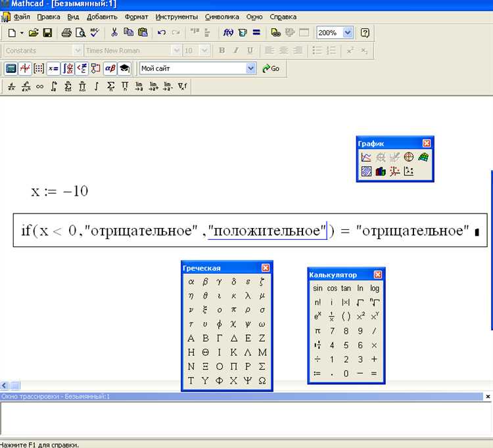The height and width of the screenshot is (448, 493).
Task: Toggle the Programming toolbar button
Action: coord(95,68)
